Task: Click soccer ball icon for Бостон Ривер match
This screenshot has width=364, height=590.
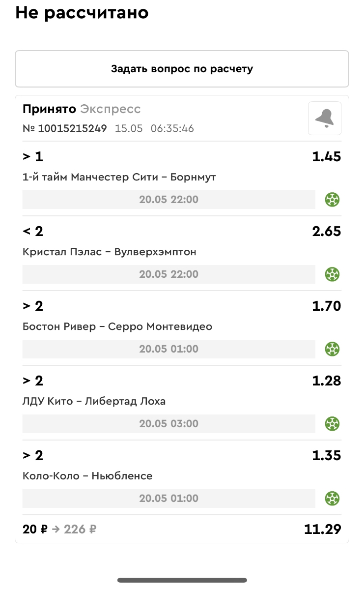Action: [x=333, y=349]
